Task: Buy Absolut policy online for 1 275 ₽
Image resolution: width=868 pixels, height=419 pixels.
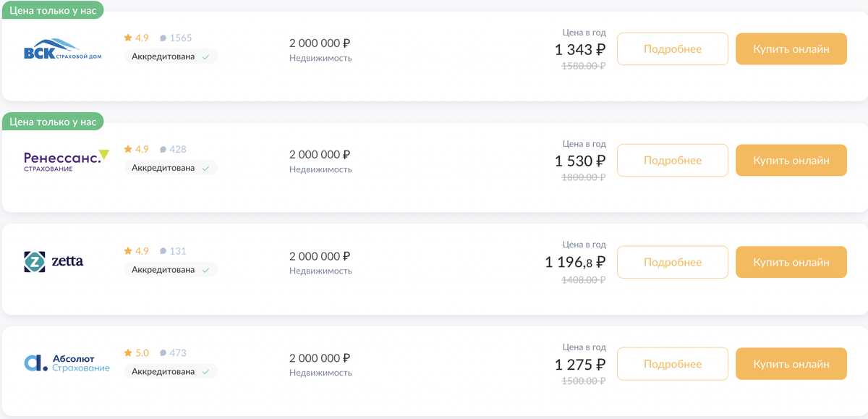Action: click(x=791, y=364)
